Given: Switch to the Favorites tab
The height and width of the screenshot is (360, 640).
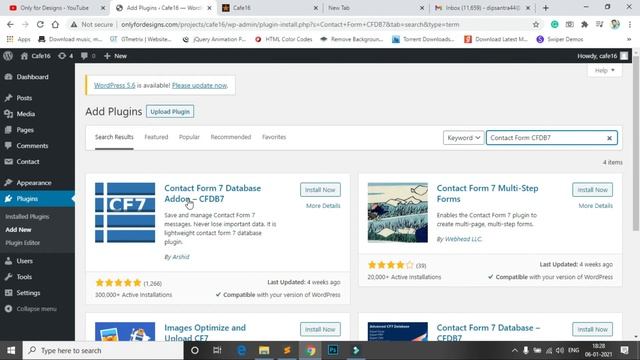Looking at the screenshot, I should click(x=274, y=137).
